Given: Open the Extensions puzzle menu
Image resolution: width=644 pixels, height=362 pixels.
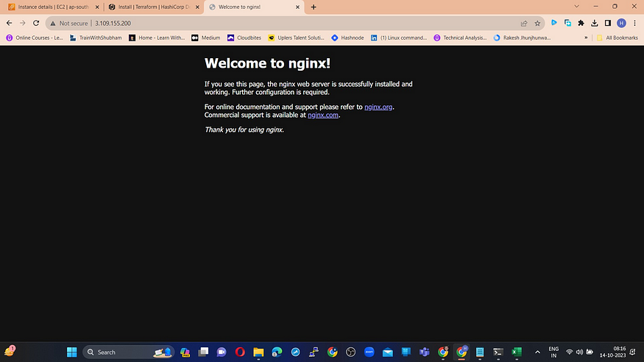Looking at the screenshot, I should (x=581, y=24).
